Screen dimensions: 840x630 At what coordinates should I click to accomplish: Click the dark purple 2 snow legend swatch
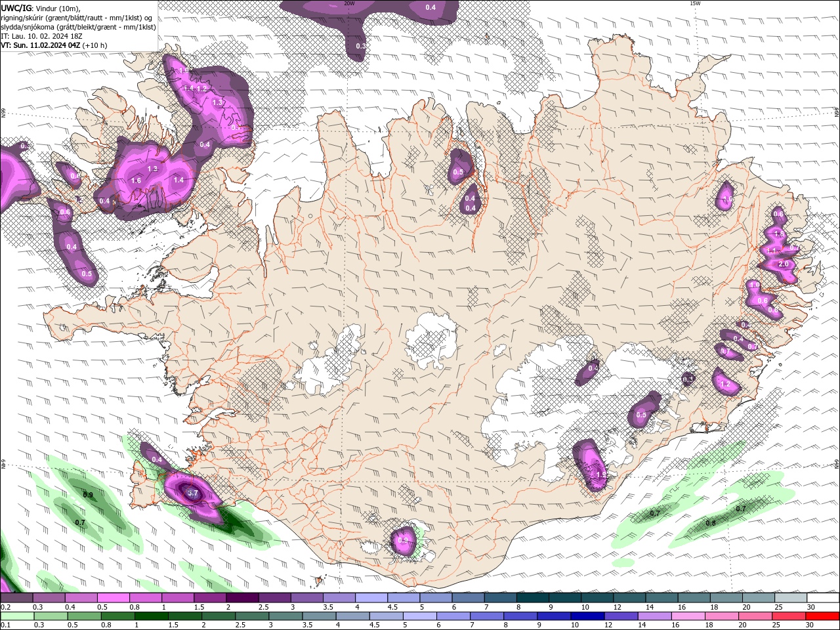click(x=241, y=598)
